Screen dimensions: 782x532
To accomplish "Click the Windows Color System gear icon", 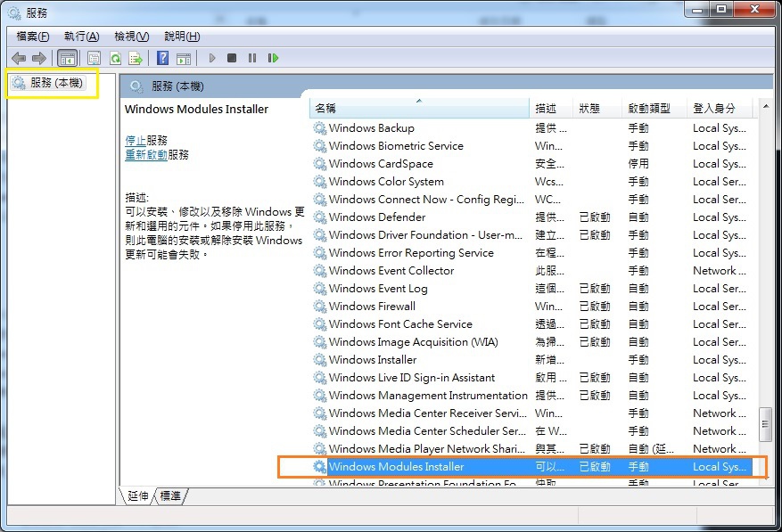I will 320,182.
